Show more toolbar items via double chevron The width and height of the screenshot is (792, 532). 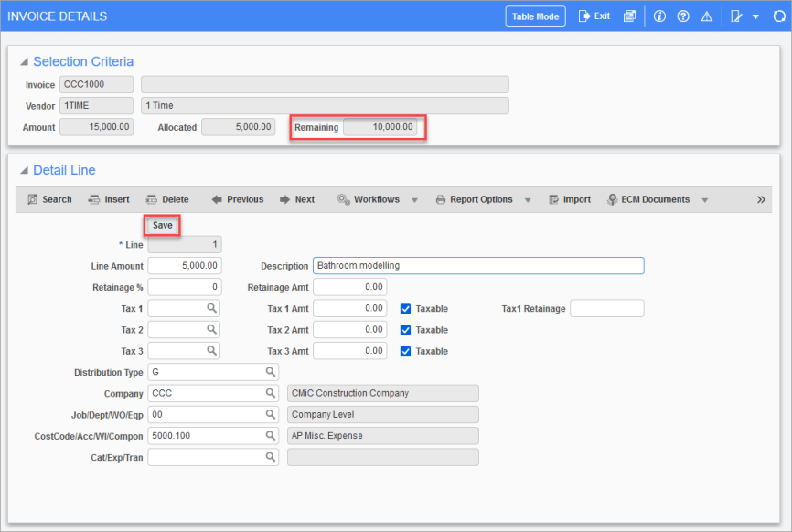tap(761, 199)
